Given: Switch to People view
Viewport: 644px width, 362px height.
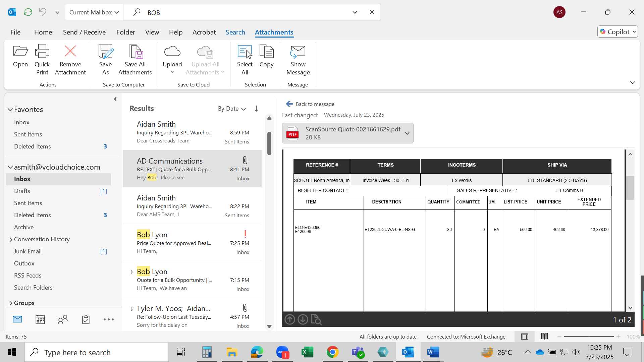Looking at the screenshot, I should 63,319.
